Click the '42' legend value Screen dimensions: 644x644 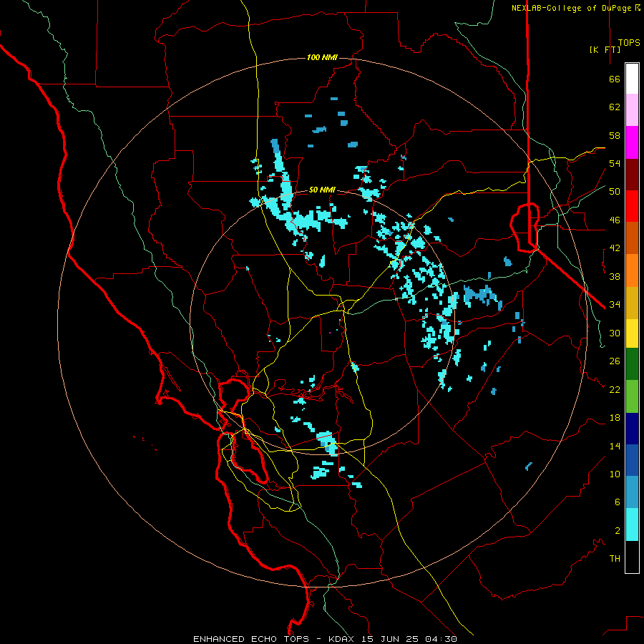(615, 248)
